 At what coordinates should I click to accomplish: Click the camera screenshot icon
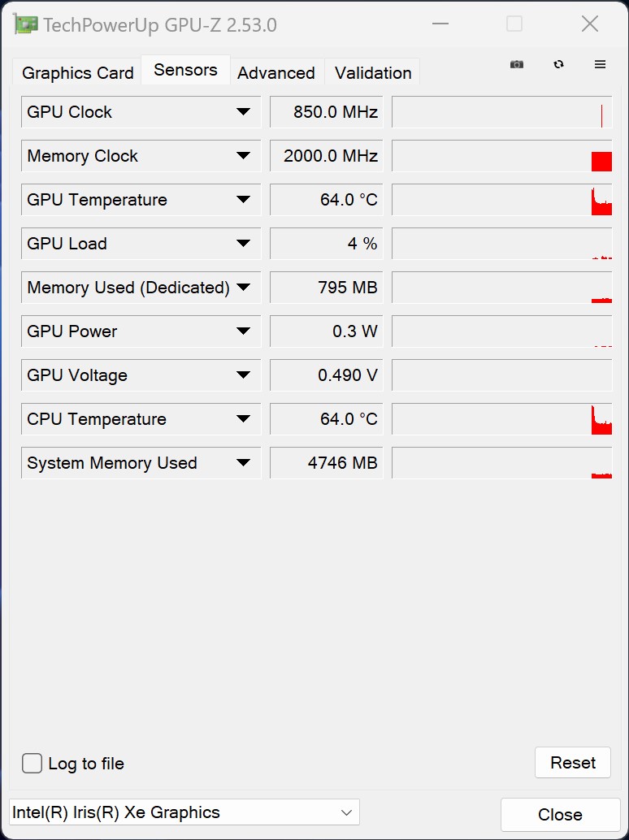click(517, 65)
